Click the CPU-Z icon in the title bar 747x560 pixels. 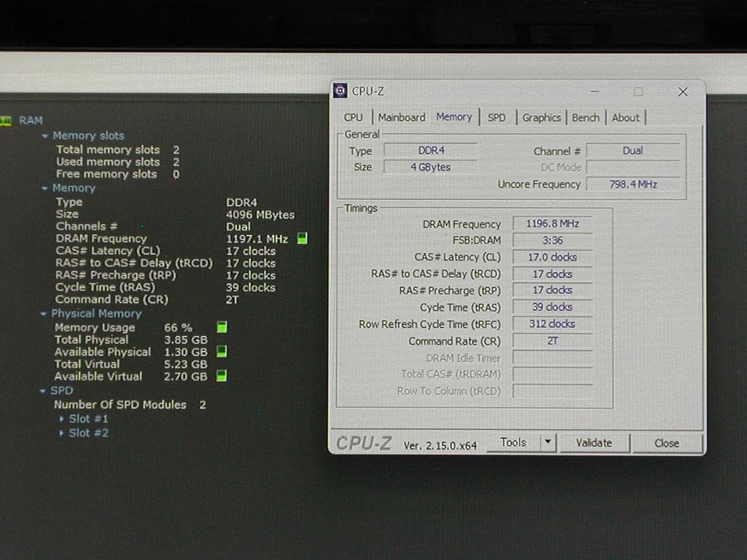[x=340, y=91]
